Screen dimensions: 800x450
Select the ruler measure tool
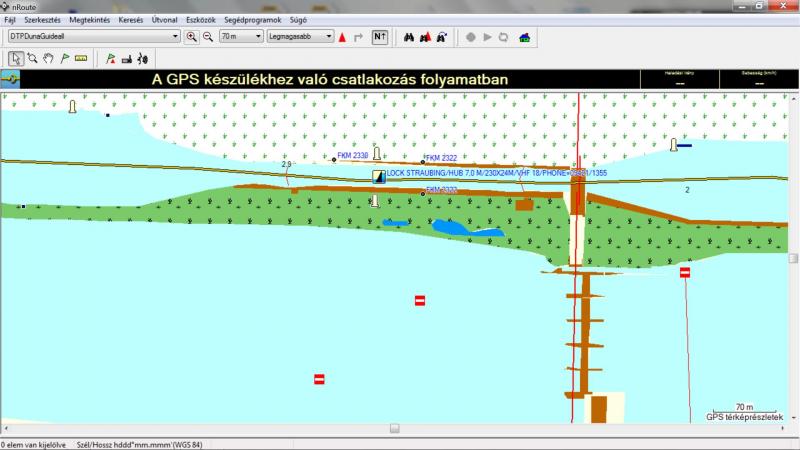[x=80, y=58]
